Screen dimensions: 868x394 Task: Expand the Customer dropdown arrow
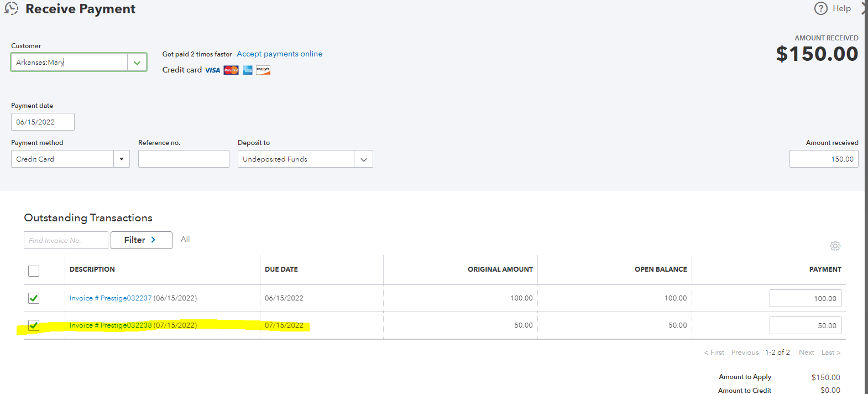[137, 63]
